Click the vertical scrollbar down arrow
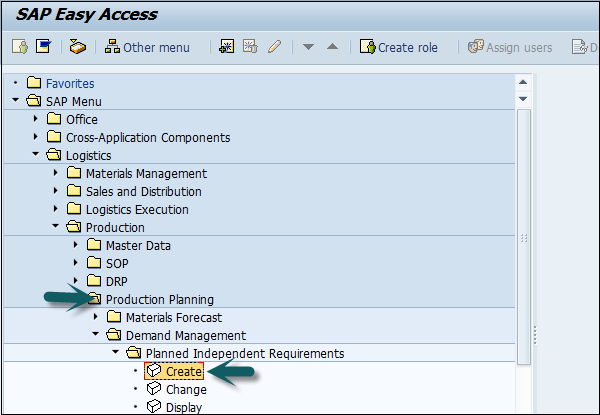Image resolution: width=600 pixels, height=415 pixels. coord(524,100)
